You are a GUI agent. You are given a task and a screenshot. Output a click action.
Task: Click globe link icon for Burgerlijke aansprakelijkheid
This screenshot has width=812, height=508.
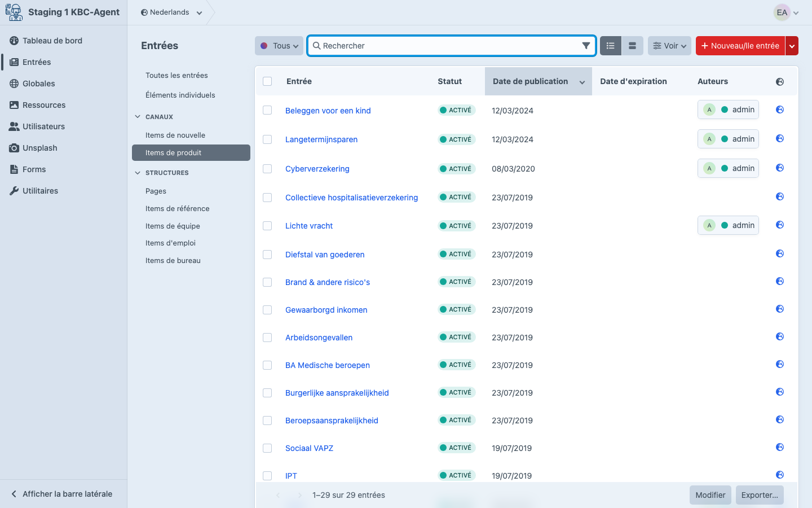(780, 392)
